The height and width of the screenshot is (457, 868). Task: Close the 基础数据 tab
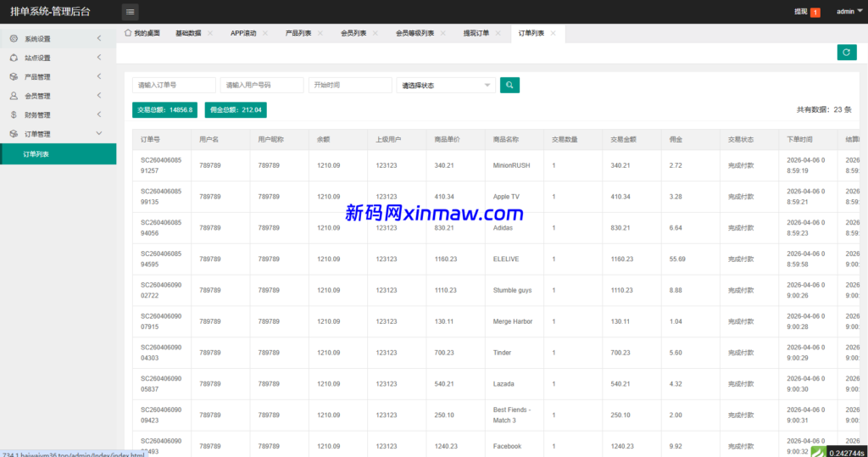click(x=210, y=33)
